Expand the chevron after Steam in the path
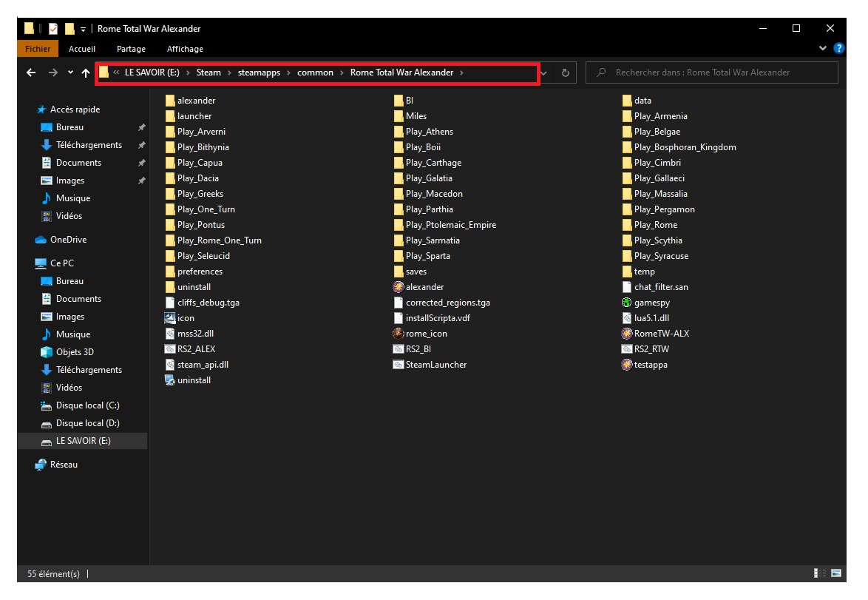 pos(229,73)
